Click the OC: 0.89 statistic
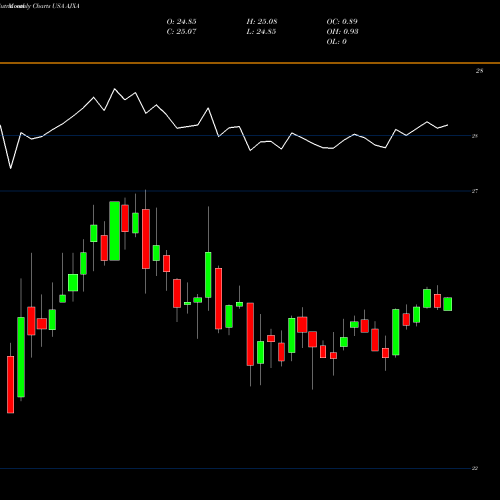The height and width of the screenshot is (500, 500). pyautogui.click(x=342, y=22)
